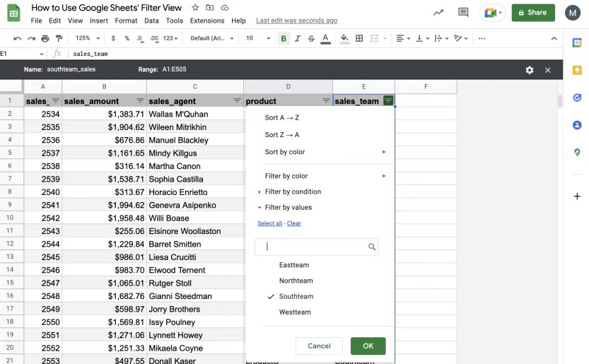
Task: Open the Insert menu
Action: click(99, 20)
